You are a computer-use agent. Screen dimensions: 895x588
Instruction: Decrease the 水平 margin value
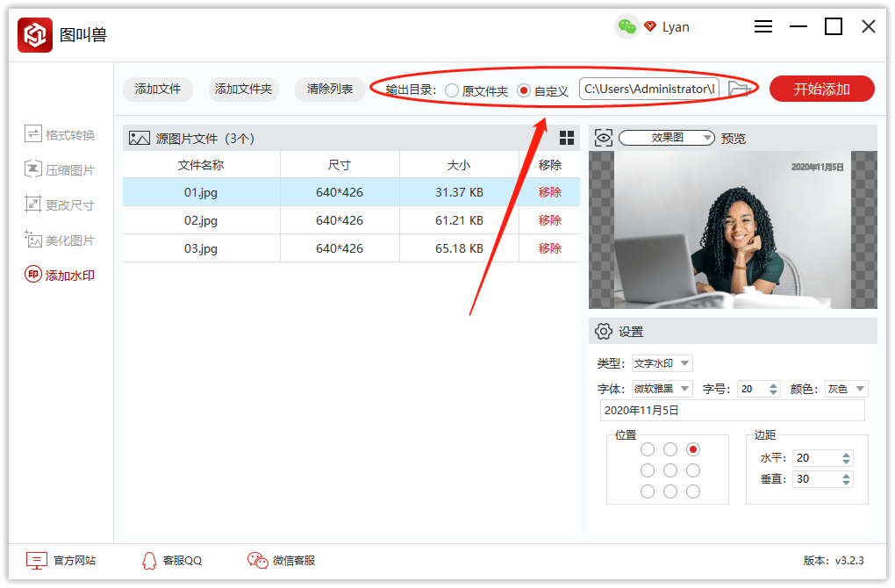pyautogui.click(x=846, y=462)
